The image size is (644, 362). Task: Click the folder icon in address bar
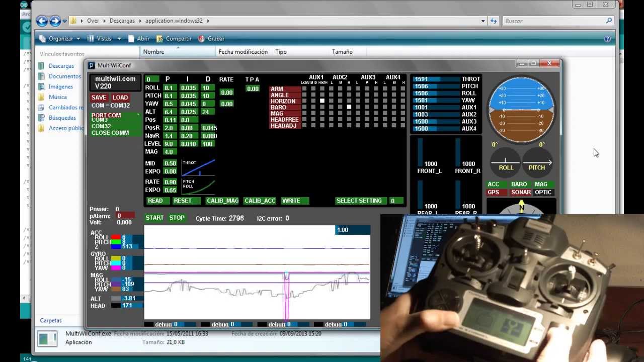(73, 21)
